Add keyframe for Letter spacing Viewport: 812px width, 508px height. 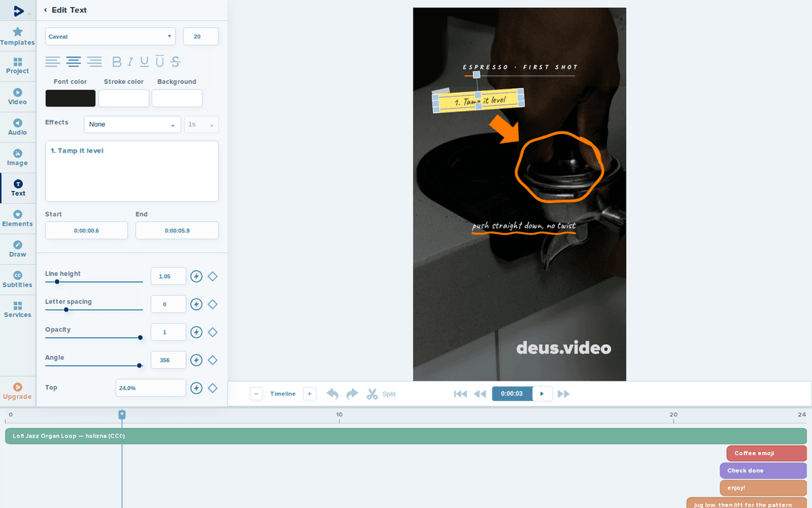click(212, 304)
